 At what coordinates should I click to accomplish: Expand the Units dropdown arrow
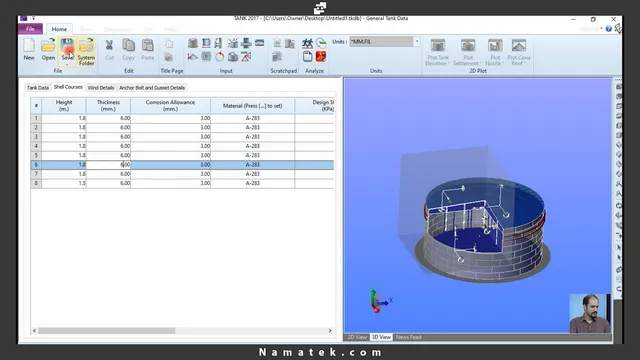pos(417,41)
